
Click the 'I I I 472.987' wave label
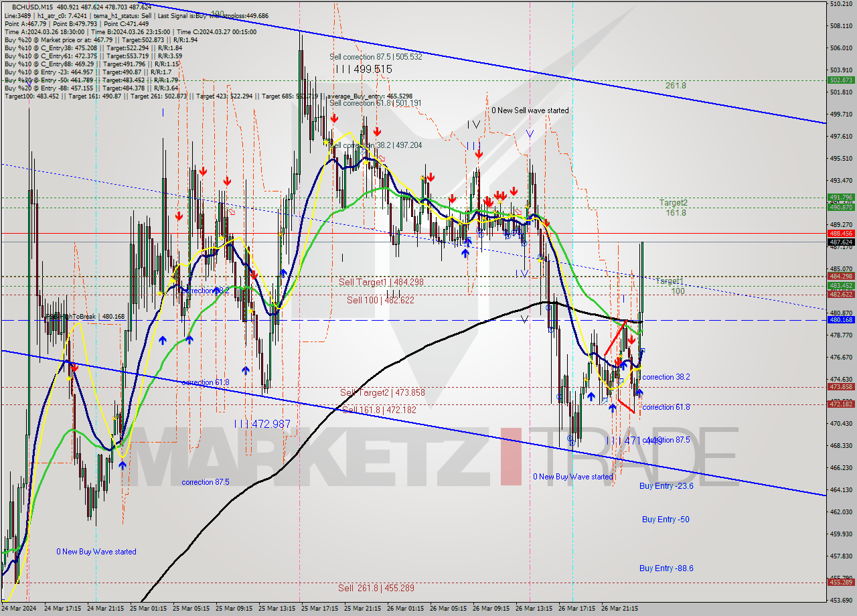pyautogui.click(x=262, y=424)
